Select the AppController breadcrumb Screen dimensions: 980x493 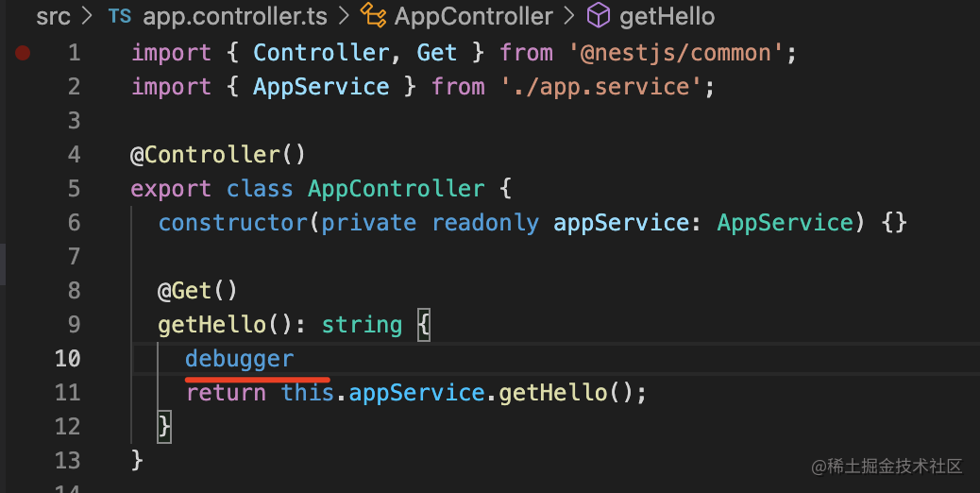(473, 16)
